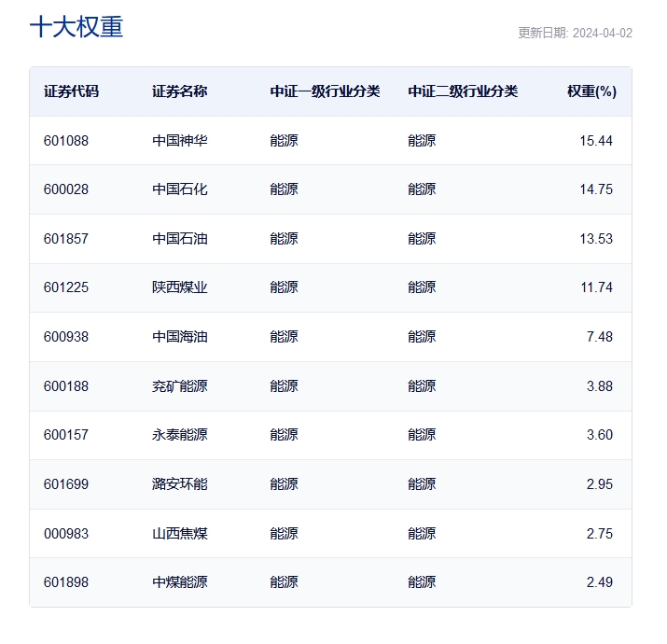Click first-level industry 能源 in 中国海油 row
The width and height of the screenshot is (667, 644).
284,337
